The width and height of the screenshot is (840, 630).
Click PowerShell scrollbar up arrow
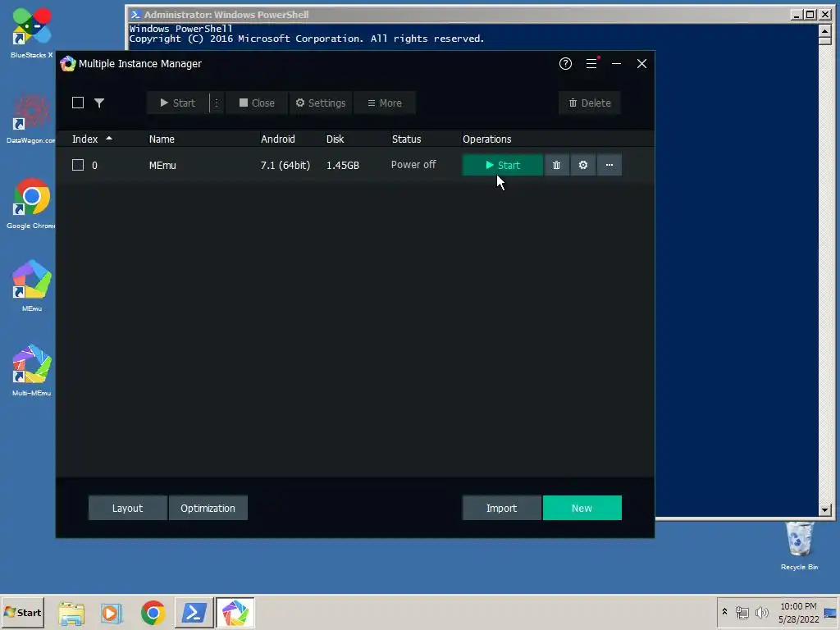pyautogui.click(x=825, y=31)
